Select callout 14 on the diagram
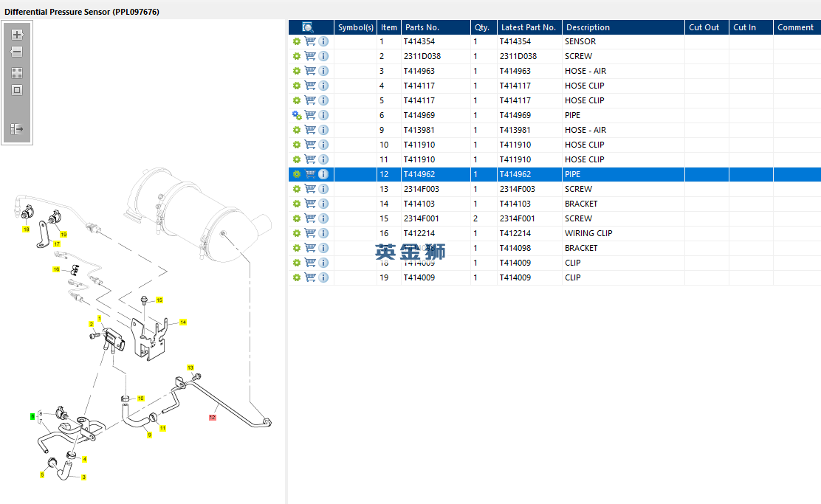The image size is (821, 504). [183, 322]
